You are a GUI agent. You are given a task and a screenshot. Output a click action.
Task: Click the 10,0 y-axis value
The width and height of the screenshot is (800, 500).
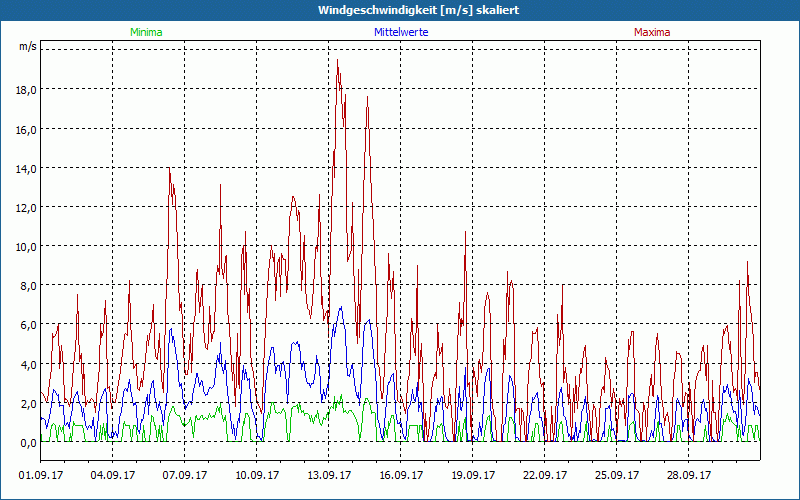26,247
